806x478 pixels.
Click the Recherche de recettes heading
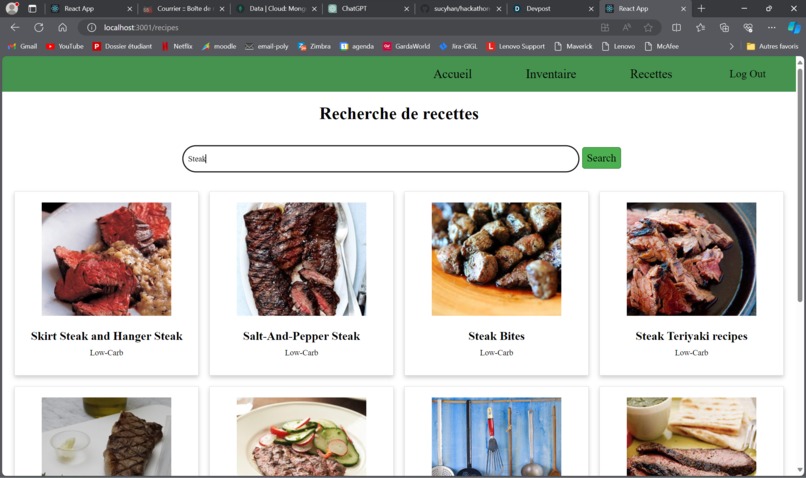[x=399, y=114]
